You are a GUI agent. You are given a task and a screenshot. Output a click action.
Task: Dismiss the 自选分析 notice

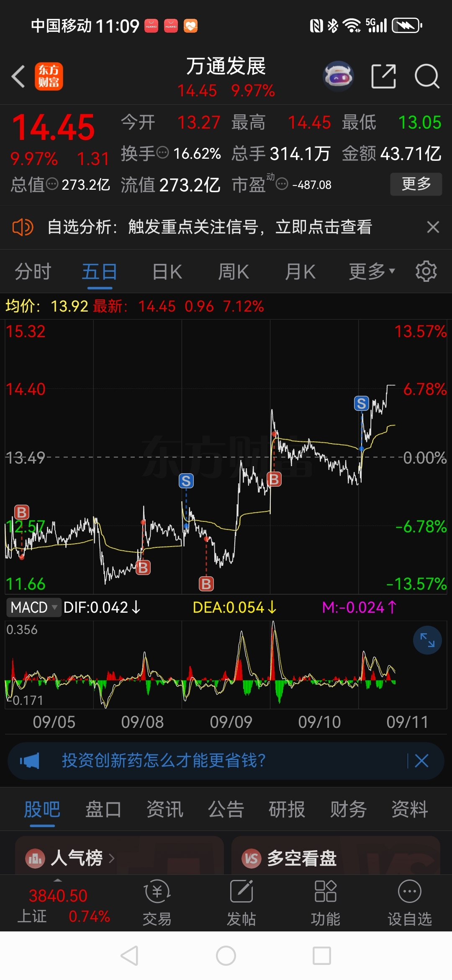pyautogui.click(x=433, y=227)
